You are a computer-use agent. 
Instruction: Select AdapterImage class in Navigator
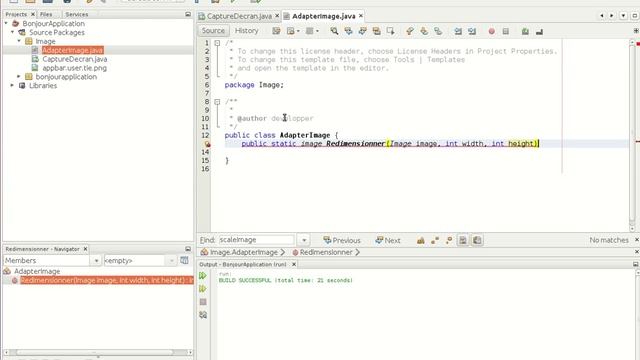(37, 271)
